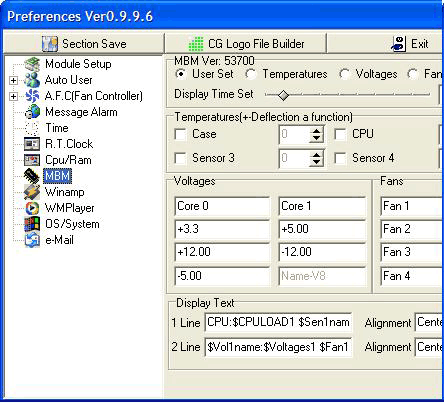
Task: Click the Cpu/Ram monitor icon
Action: [x=32, y=160]
